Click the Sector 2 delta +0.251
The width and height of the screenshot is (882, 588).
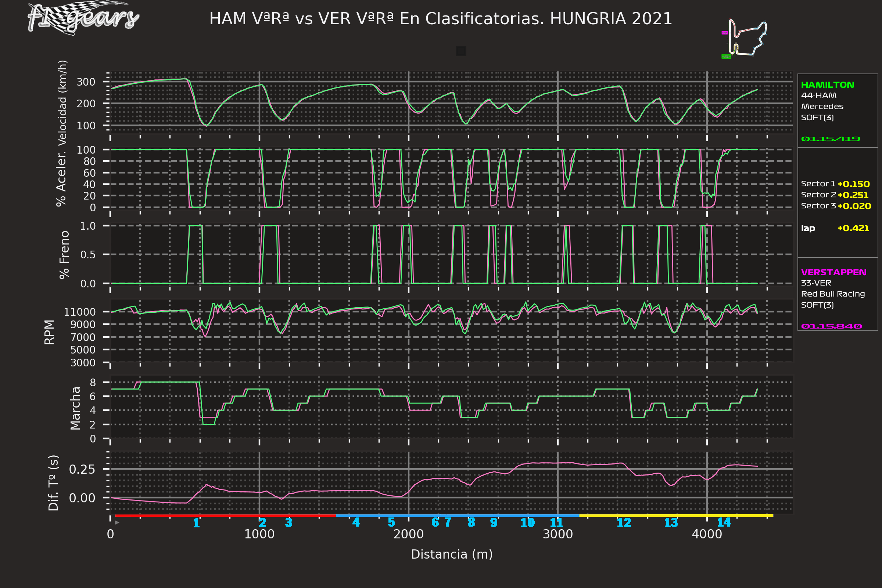[853, 195]
